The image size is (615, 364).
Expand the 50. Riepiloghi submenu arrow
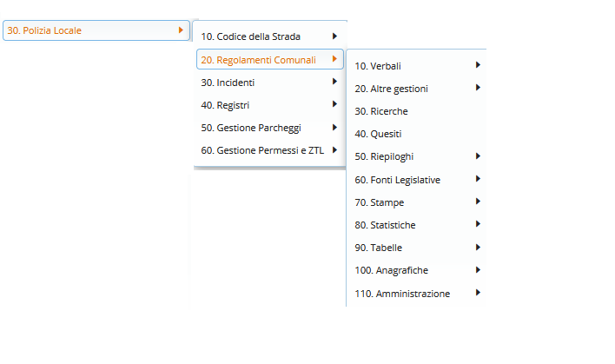coord(478,156)
